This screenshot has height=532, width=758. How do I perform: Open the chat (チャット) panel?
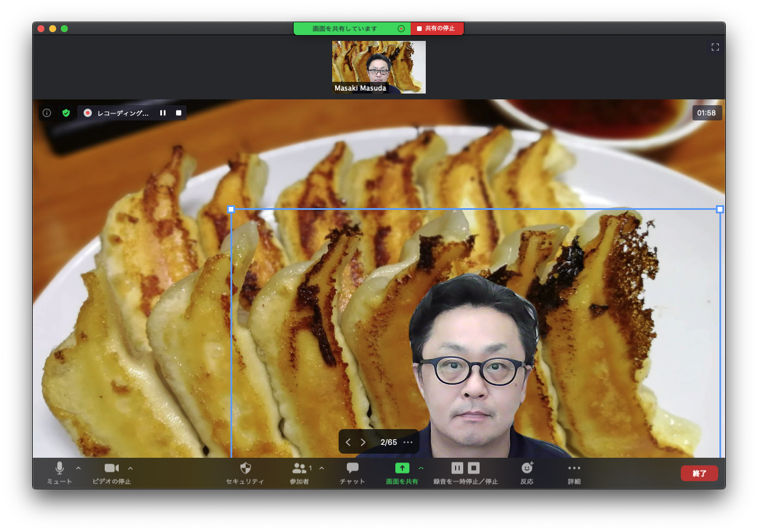click(x=352, y=468)
